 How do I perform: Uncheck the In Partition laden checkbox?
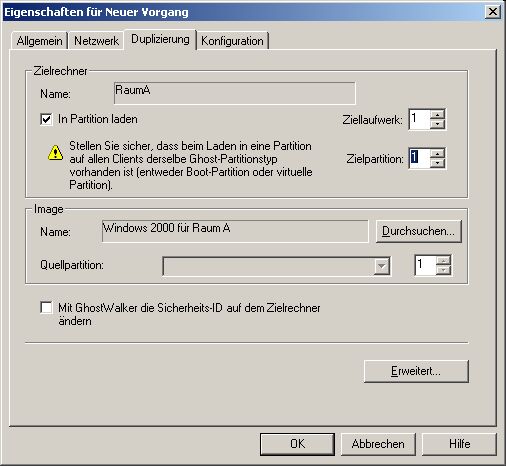(x=46, y=119)
